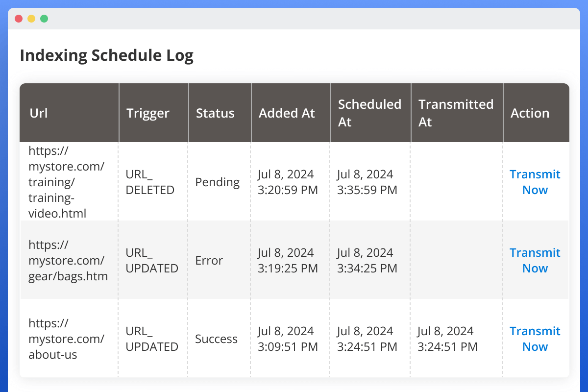The image size is (588, 392).
Task: Click the green maximize window control
Action: tap(44, 18)
